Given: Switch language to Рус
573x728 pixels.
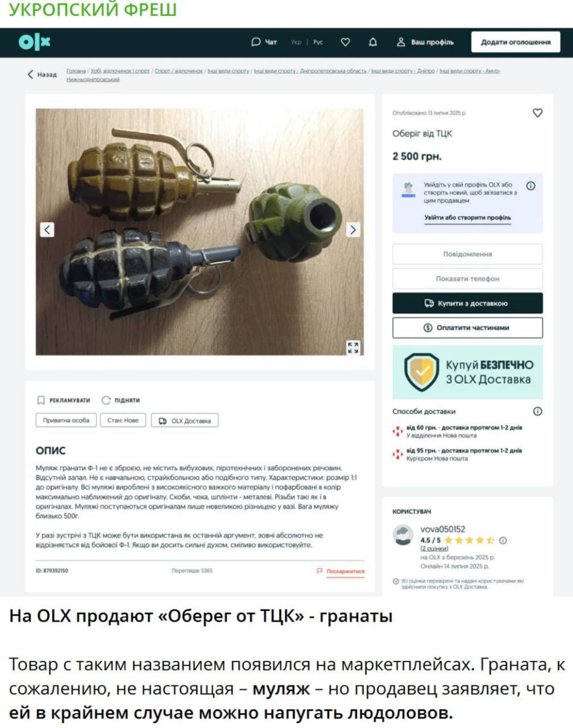Looking at the screenshot, I should (318, 42).
